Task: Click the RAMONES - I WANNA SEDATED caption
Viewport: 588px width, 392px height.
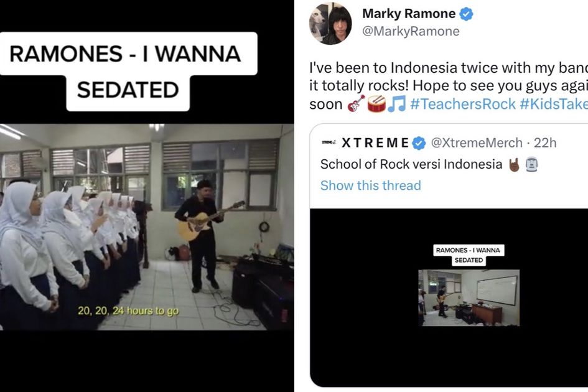Action: (128, 72)
